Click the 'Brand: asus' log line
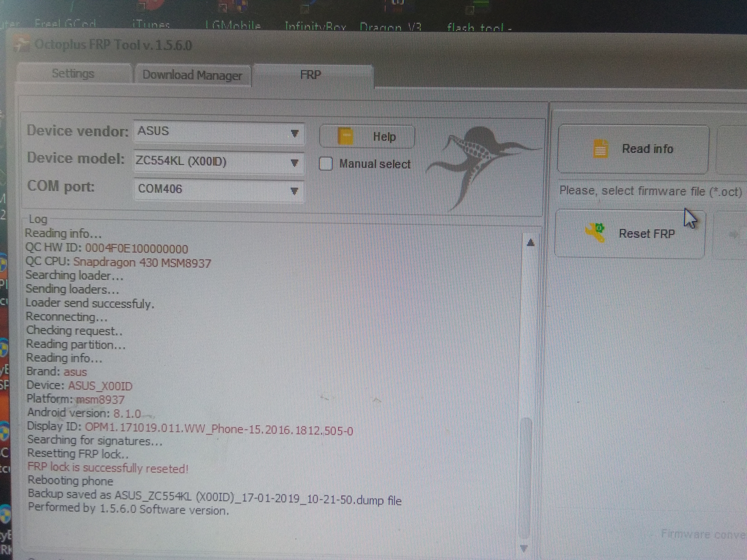747x560 pixels. [x=56, y=372]
